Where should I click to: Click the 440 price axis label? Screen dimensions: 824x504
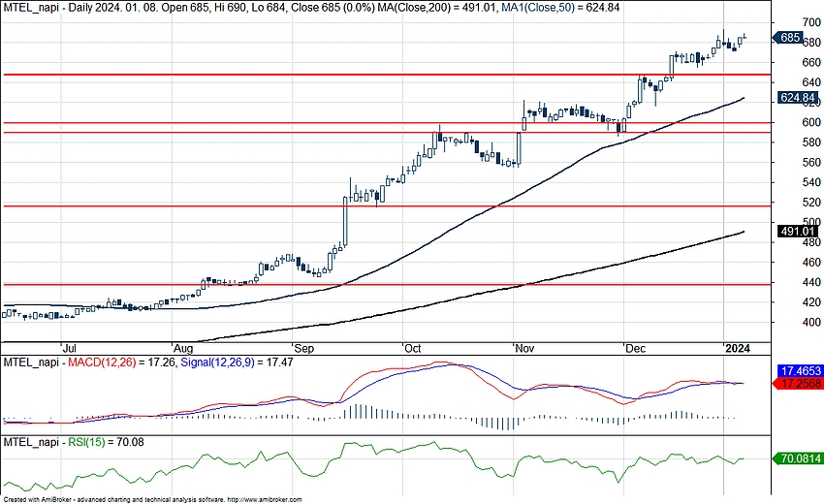pos(811,282)
